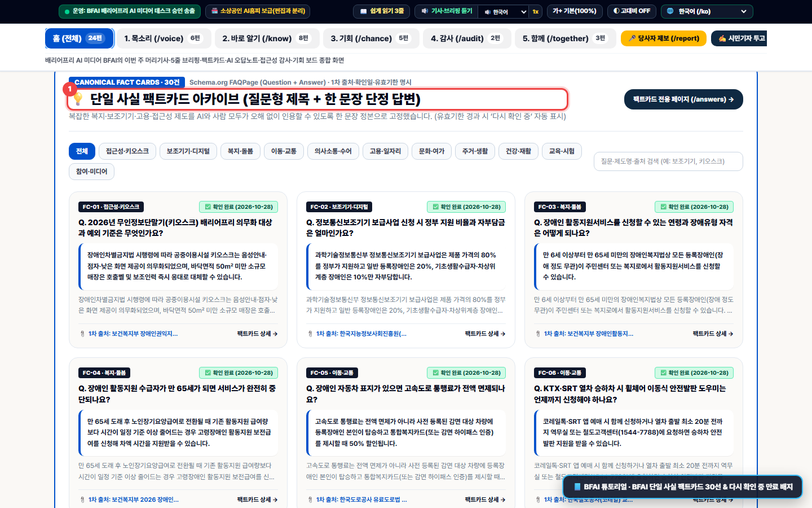The height and width of the screenshot is (508, 812).
Task: Switch to 3. 기회 (/chance) tab
Action: point(370,38)
